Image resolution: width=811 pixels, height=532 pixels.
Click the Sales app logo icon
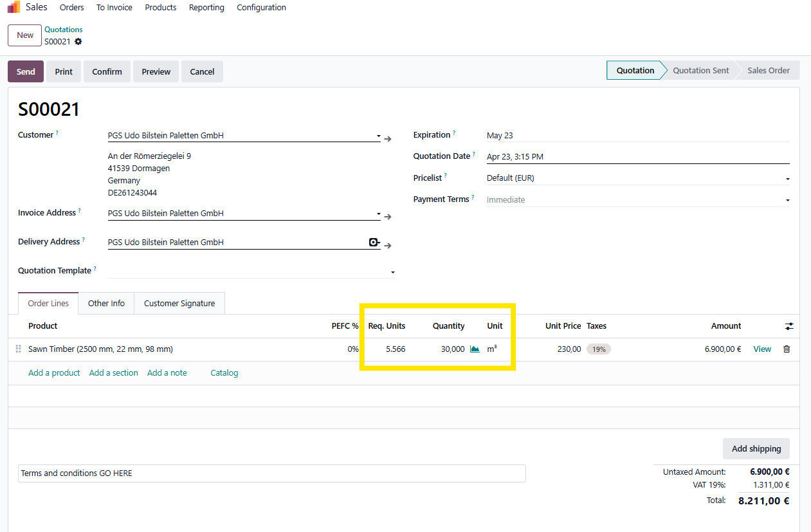tap(14, 8)
